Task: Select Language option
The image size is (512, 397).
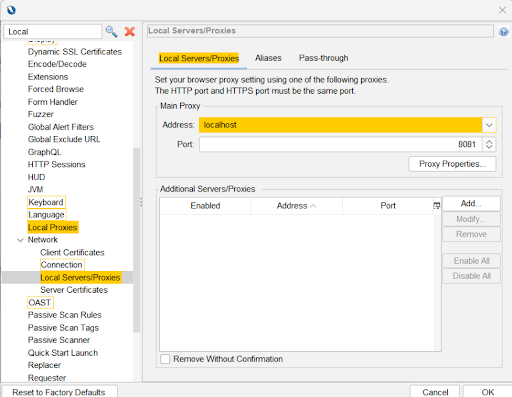Action: tap(46, 215)
